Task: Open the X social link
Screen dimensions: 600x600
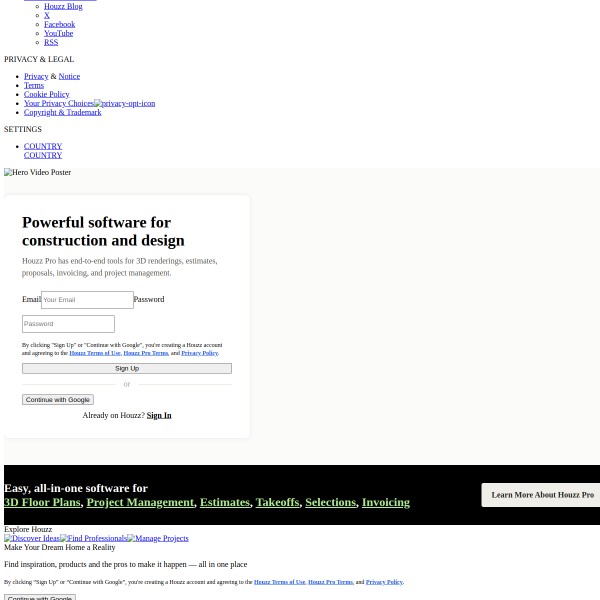Action: click(x=47, y=15)
